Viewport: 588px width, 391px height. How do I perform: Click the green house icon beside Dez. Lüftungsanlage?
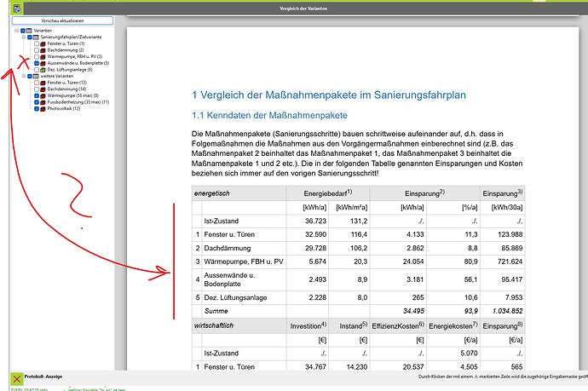[x=43, y=69]
